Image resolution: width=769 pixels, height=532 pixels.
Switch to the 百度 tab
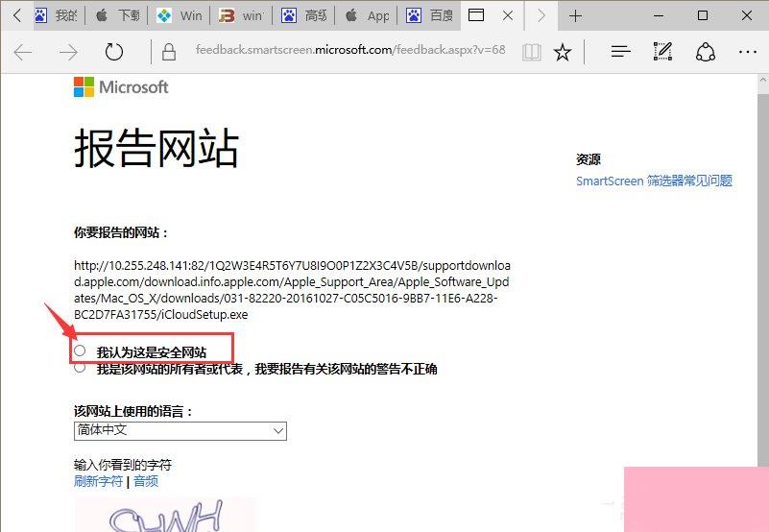pos(429,15)
